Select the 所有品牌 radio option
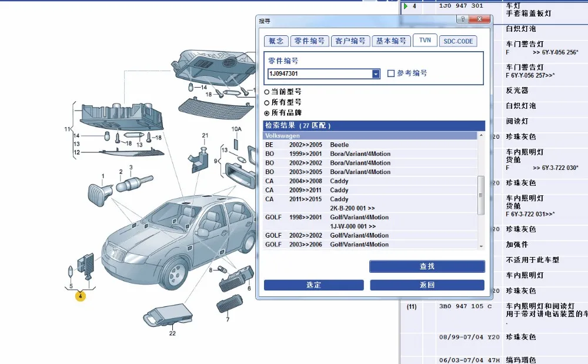588x364 pixels. (266, 113)
